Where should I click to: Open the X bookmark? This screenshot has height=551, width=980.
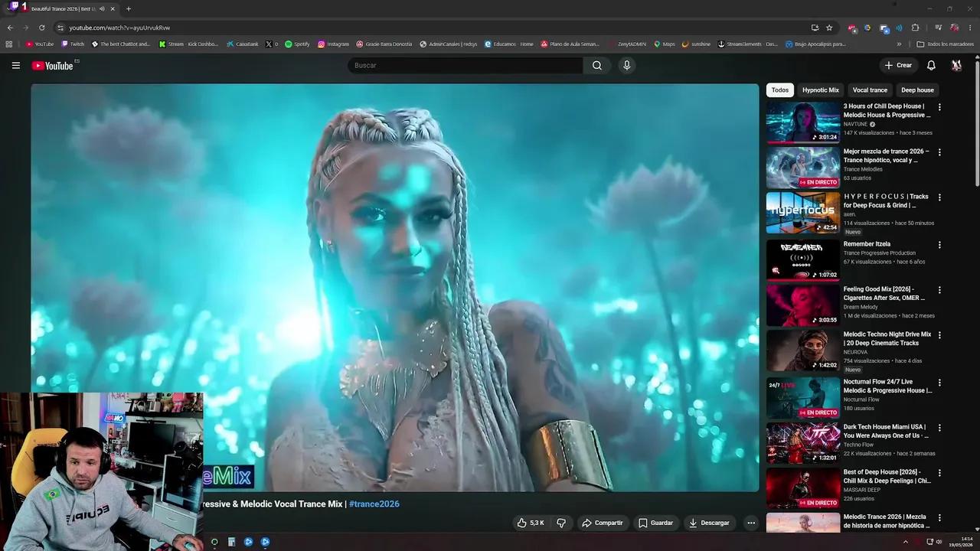coord(272,44)
